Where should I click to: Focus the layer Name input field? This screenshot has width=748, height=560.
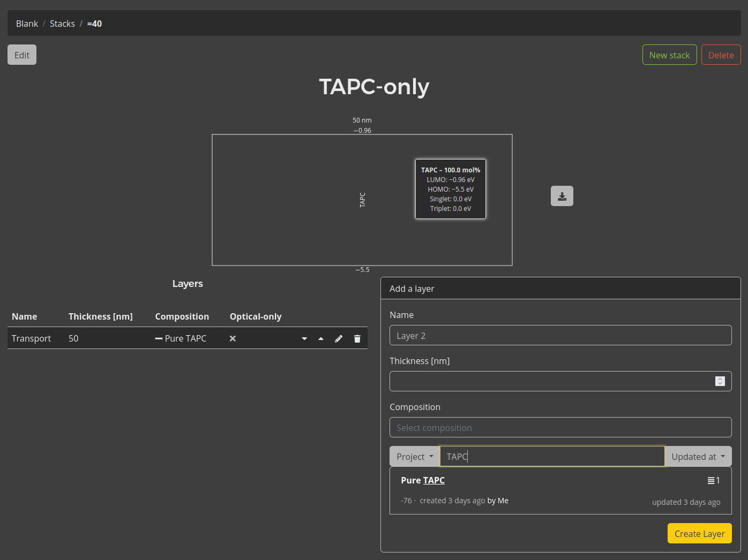point(560,336)
